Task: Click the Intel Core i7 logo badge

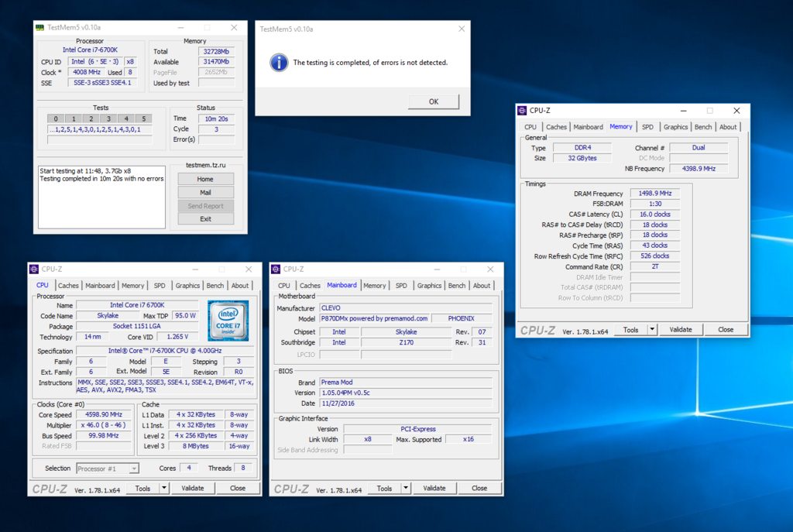Action: tap(228, 321)
